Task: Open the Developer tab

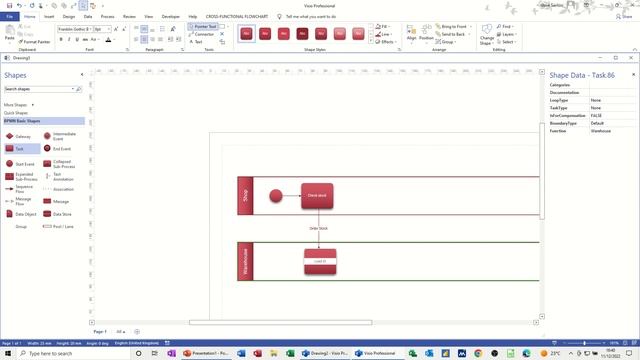Action: click(x=171, y=17)
